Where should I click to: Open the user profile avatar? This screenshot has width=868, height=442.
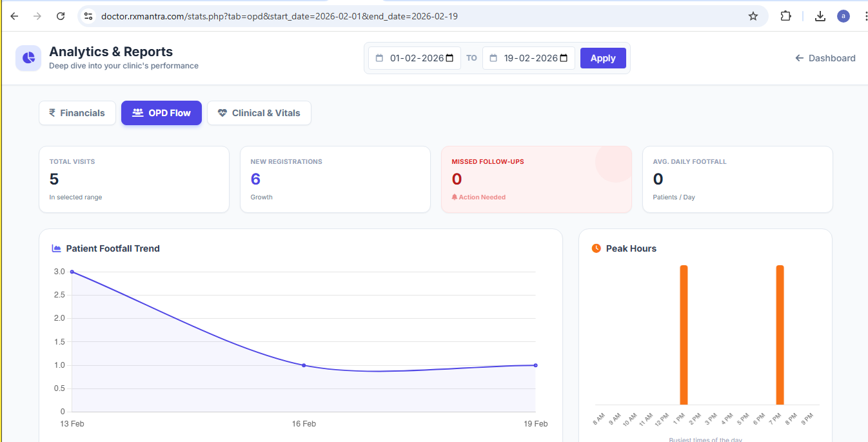click(x=843, y=16)
